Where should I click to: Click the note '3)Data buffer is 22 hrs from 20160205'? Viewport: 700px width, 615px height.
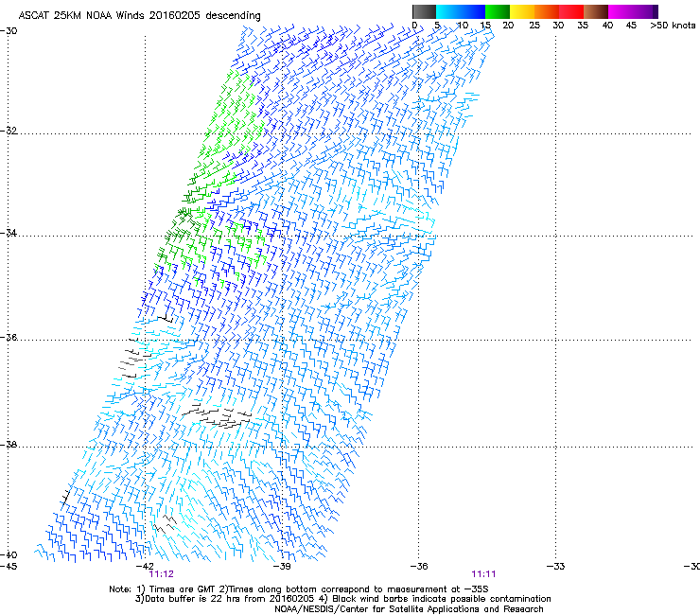tap(224, 599)
